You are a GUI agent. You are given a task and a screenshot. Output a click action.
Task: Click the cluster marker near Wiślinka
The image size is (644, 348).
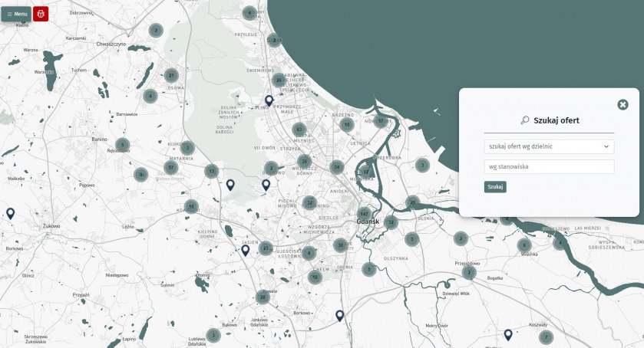[524, 245]
